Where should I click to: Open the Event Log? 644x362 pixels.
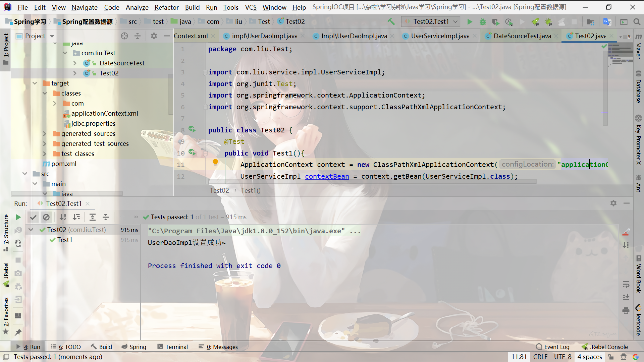(553, 347)
